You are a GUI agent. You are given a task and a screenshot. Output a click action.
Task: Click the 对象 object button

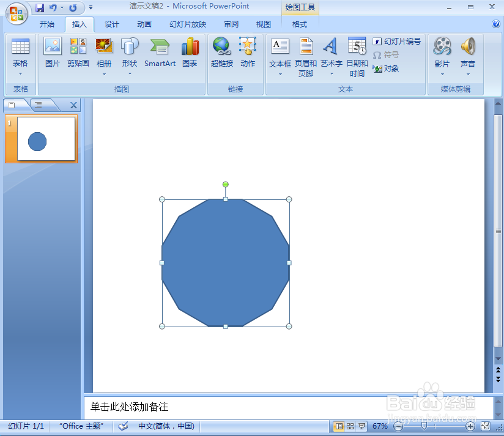pos(386,68)
